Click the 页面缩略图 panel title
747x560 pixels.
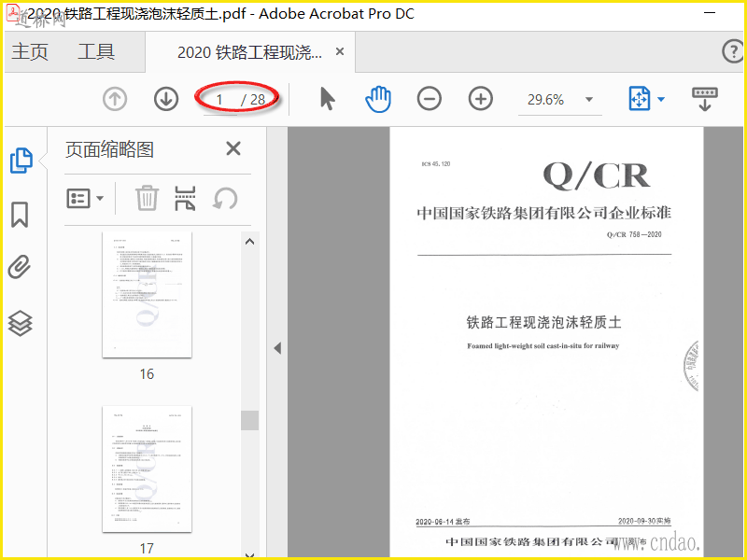click(109, 149)
